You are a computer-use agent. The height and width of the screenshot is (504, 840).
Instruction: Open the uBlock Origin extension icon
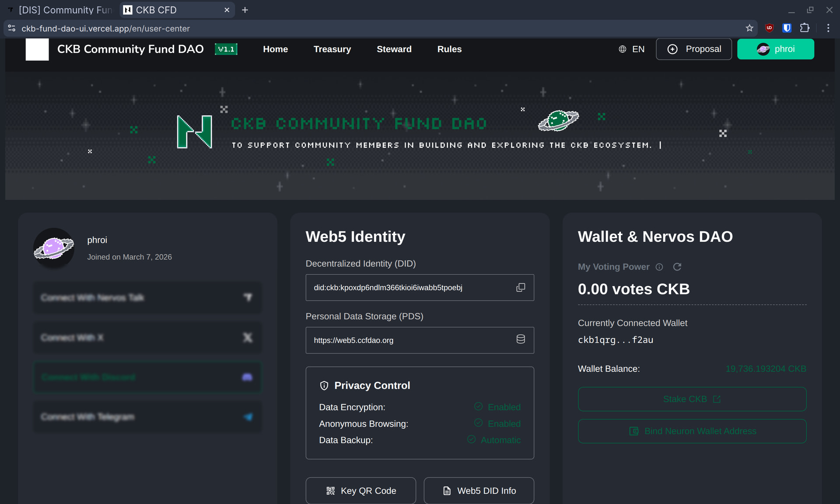769,28
